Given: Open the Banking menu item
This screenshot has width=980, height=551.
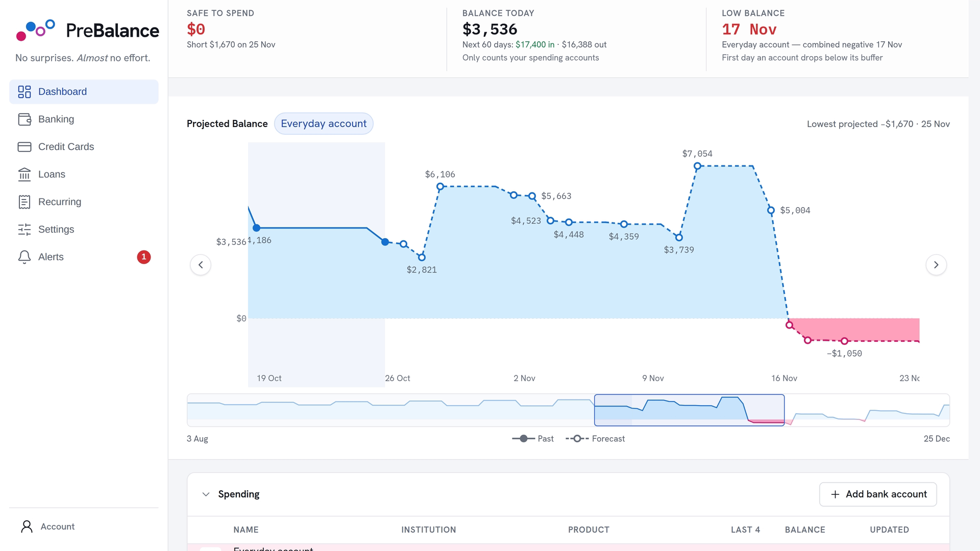Looking at the screenshot, I should pos(84,119).
